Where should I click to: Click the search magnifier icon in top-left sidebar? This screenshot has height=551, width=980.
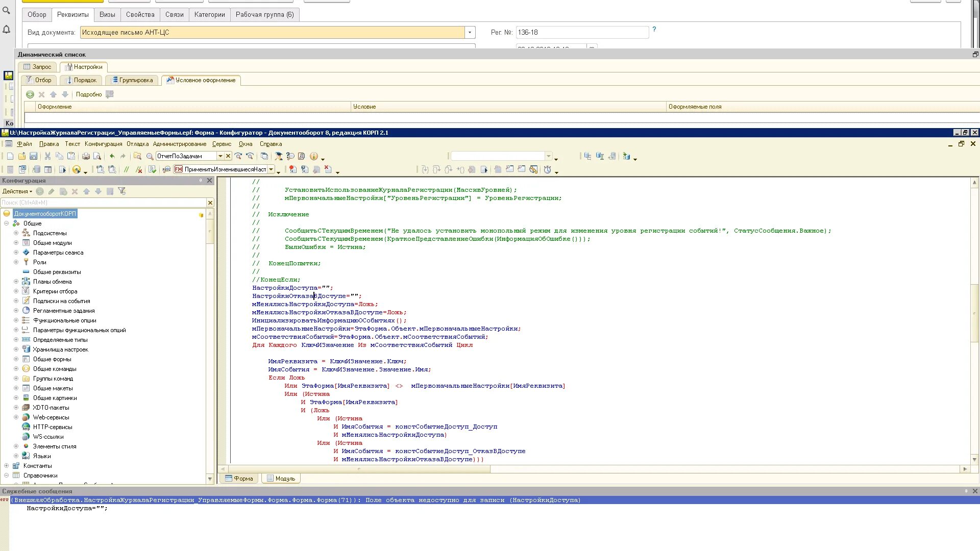[x=7, y=10]
